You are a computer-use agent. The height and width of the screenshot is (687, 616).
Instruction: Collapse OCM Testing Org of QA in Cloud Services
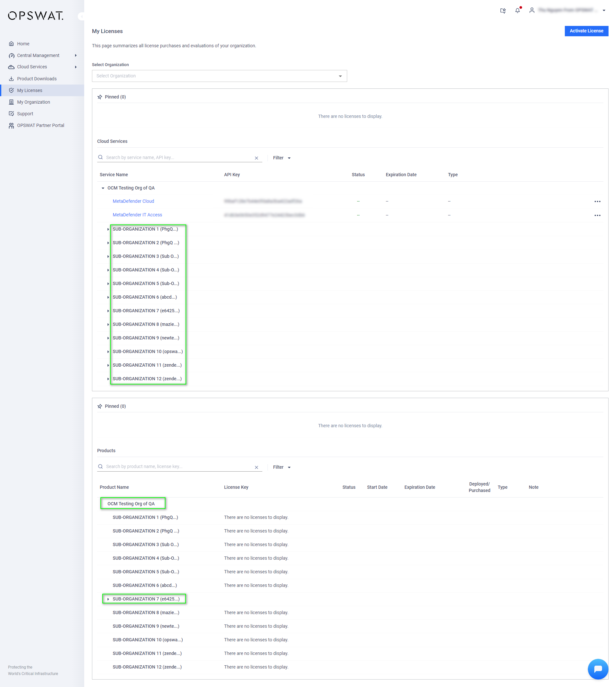point(103,188)
